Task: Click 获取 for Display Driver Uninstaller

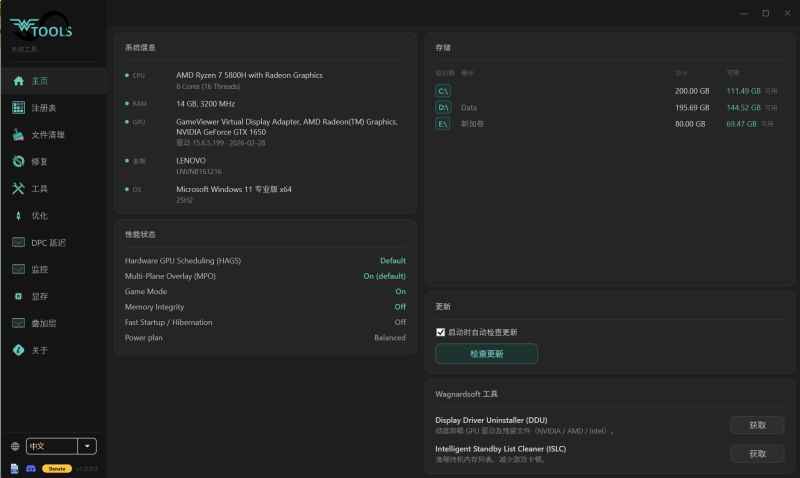Action: [757, 425]
